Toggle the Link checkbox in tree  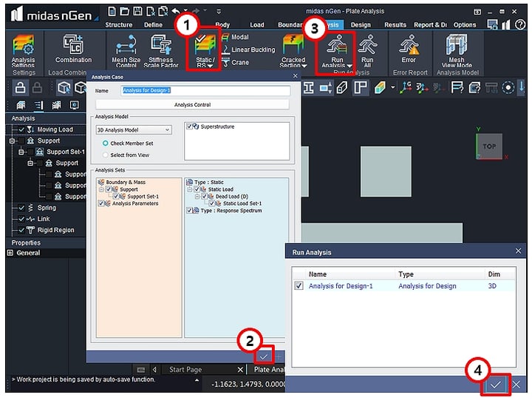pos(21,219)
